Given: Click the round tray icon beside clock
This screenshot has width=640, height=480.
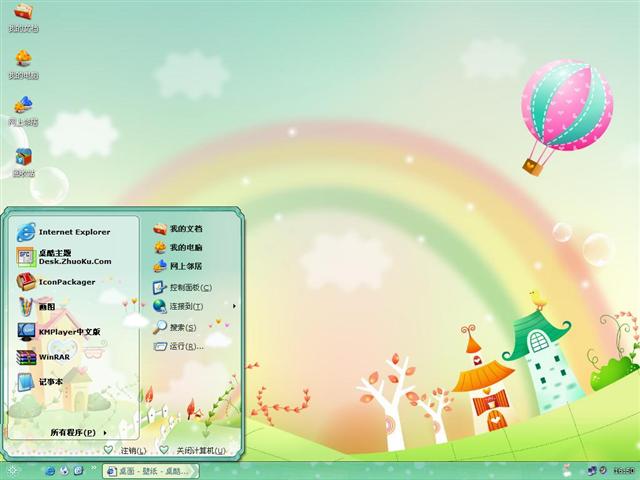Looking at the screenshot, I should click(x=603, y=471).
